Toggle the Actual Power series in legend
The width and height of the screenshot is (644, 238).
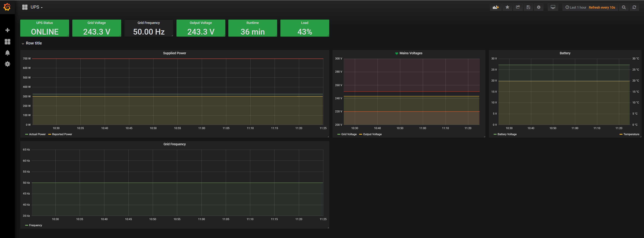[x=37, y=134]
